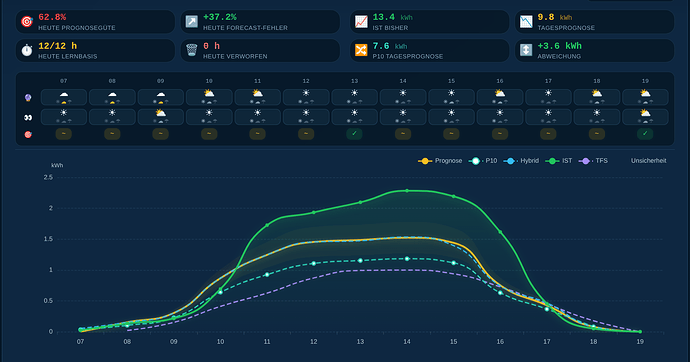Click the stopwatch icon beside Heute Lernbasis

coord(27,50)
